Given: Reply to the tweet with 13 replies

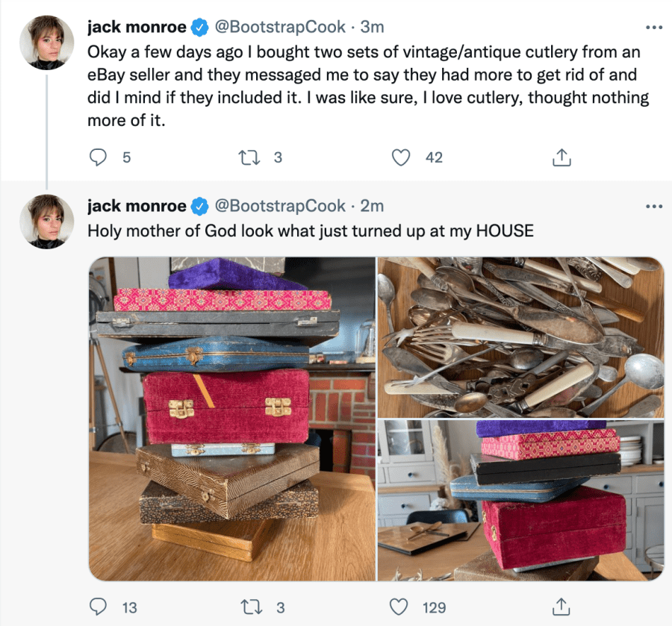Looking at the screenshot, I should pos(98,607).
